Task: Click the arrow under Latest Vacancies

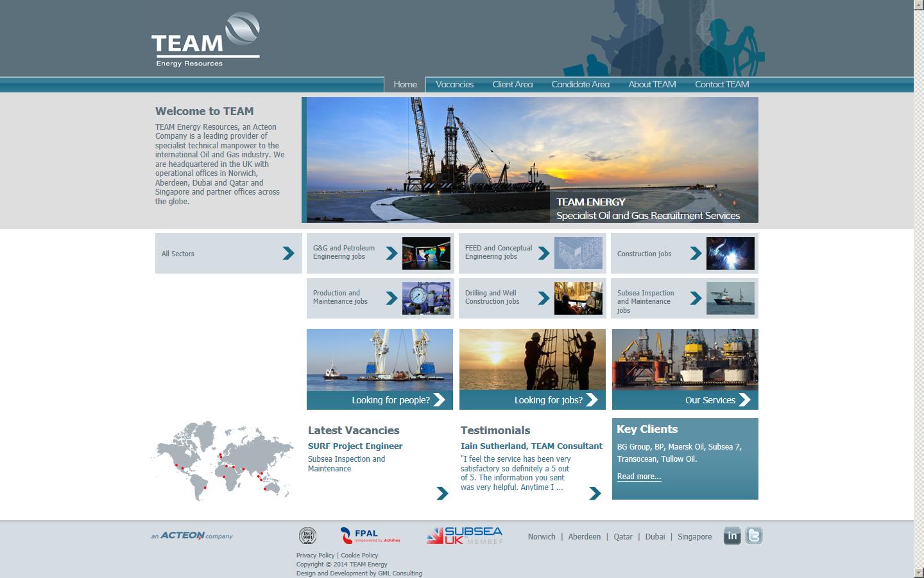Action: point(442,493)
